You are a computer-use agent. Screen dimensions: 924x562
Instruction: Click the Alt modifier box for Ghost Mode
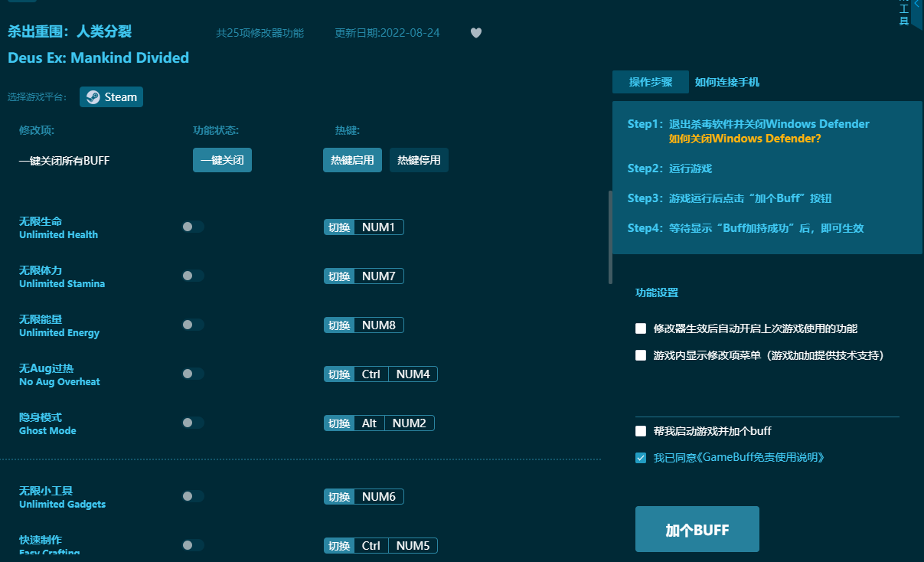point(369,423)
